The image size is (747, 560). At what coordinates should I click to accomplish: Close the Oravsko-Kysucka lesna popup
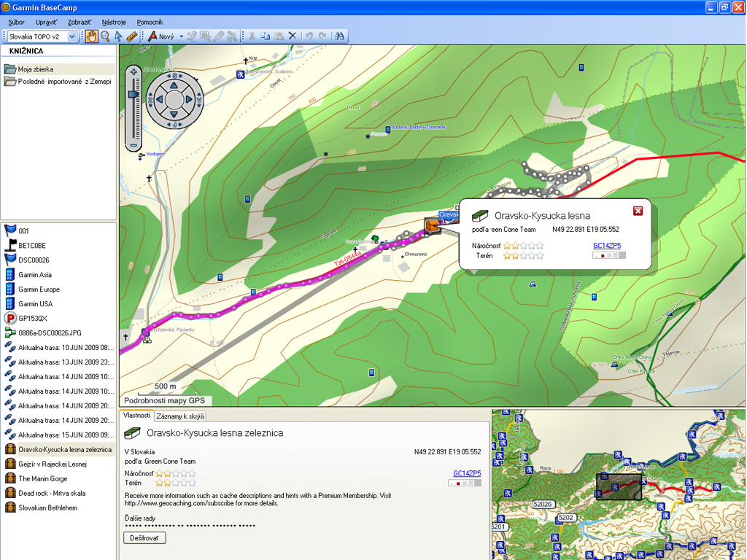638,211
